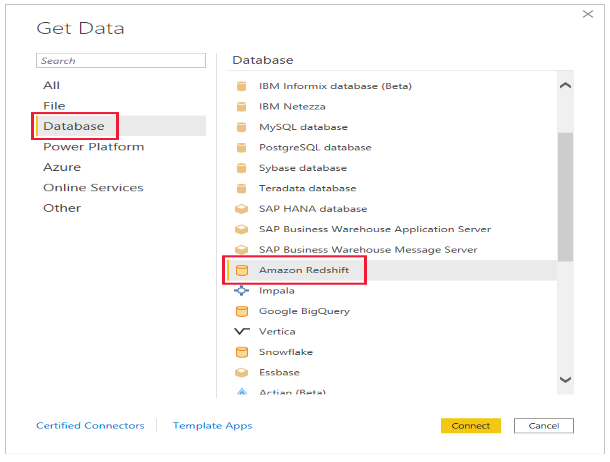Select the PostgreSQL database icon
610x462 pixels.
coord(240,148)
